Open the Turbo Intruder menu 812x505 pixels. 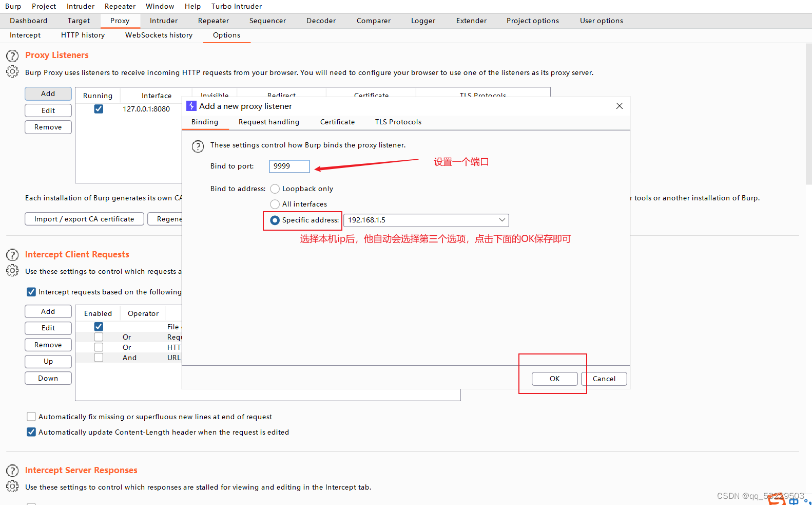(237, 6)
